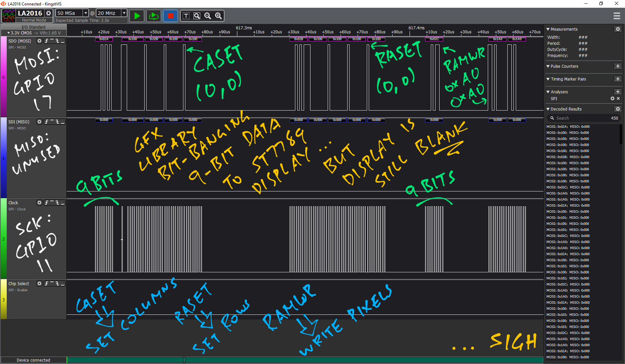This screenshot has height=364, width=625.
Task: Set rising edge trigger on SDO (MOSI) channel
Action: [47, 41]
